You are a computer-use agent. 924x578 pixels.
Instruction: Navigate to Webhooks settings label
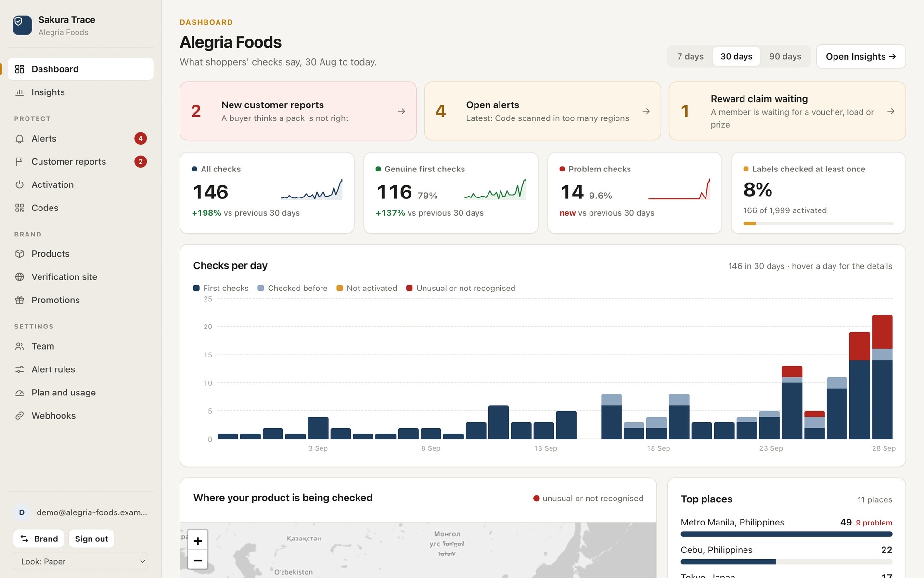point(53,416)
